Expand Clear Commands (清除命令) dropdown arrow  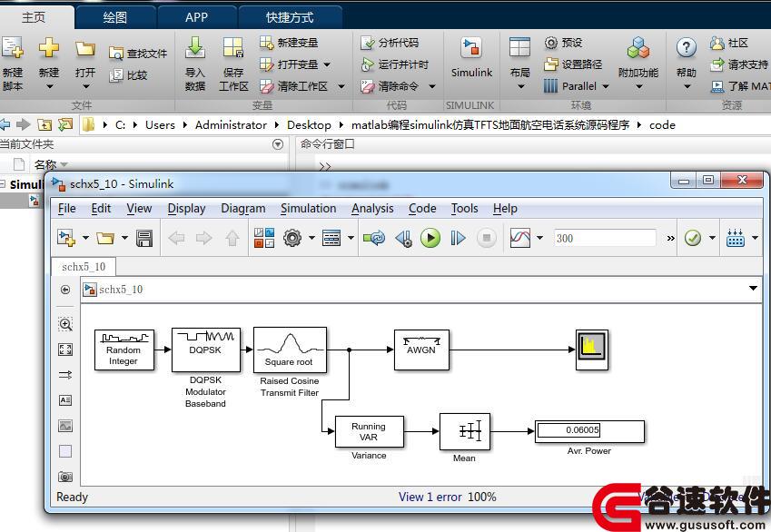432,86
